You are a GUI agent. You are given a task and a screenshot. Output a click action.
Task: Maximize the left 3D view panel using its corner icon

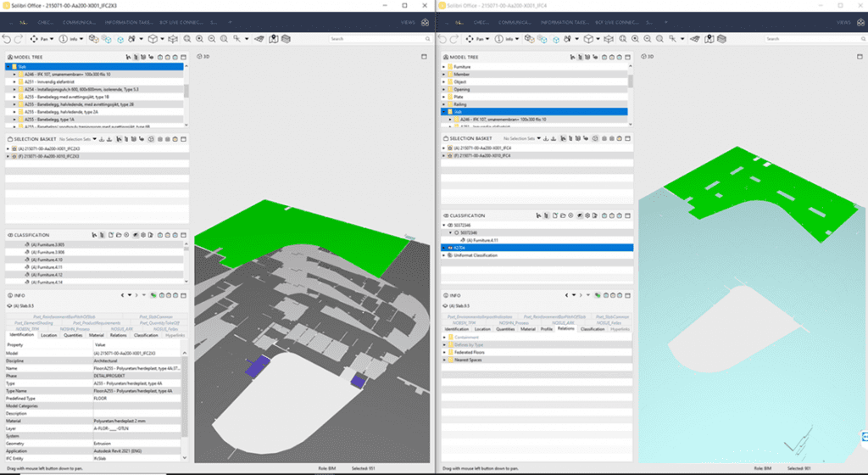[x=423, y=56]
